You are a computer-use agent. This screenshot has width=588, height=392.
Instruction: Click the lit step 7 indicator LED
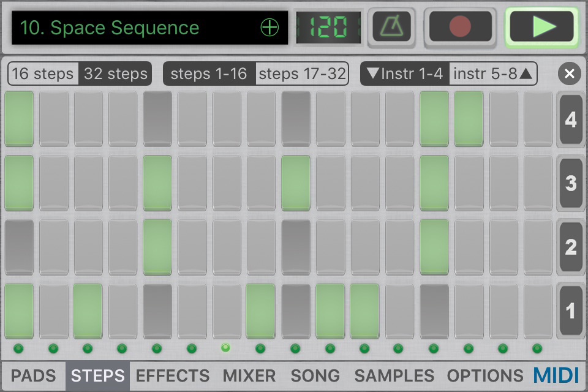pyautogui.click(x=225, y=348)
